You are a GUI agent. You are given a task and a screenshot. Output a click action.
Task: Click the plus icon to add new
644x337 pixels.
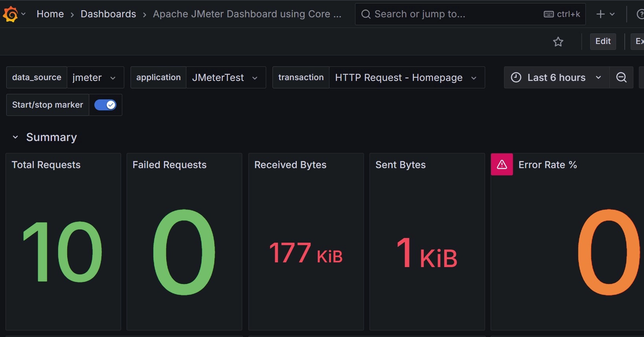600,14
